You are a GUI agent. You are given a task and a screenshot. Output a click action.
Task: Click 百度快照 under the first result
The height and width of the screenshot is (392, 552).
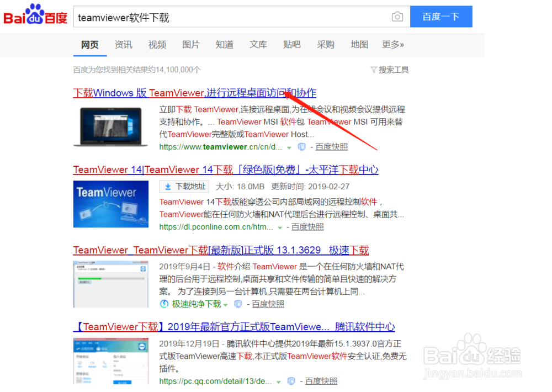(x=331, y=147)
